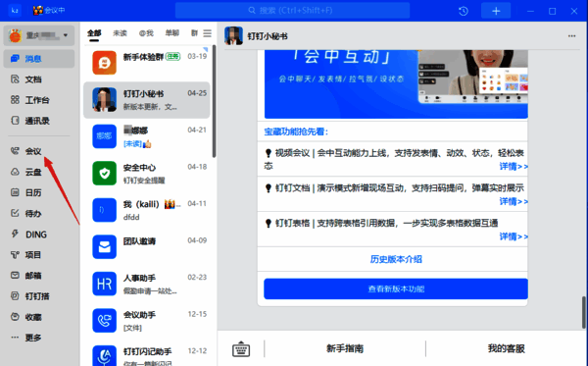
Task: Open conversation filter hamburger menu
Action: coord(208,33)
